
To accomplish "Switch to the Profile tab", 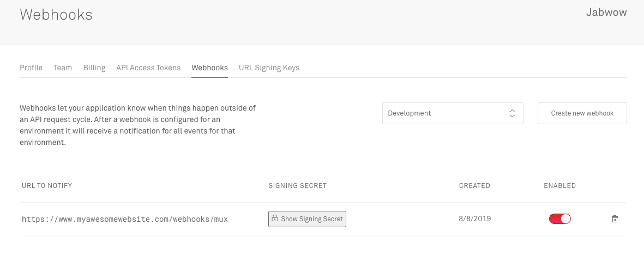I will coord(31,68).
